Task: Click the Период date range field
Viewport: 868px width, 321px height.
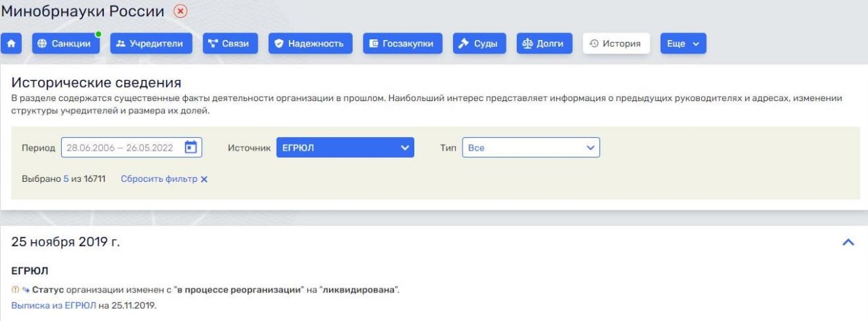Action: click(132, 147)
